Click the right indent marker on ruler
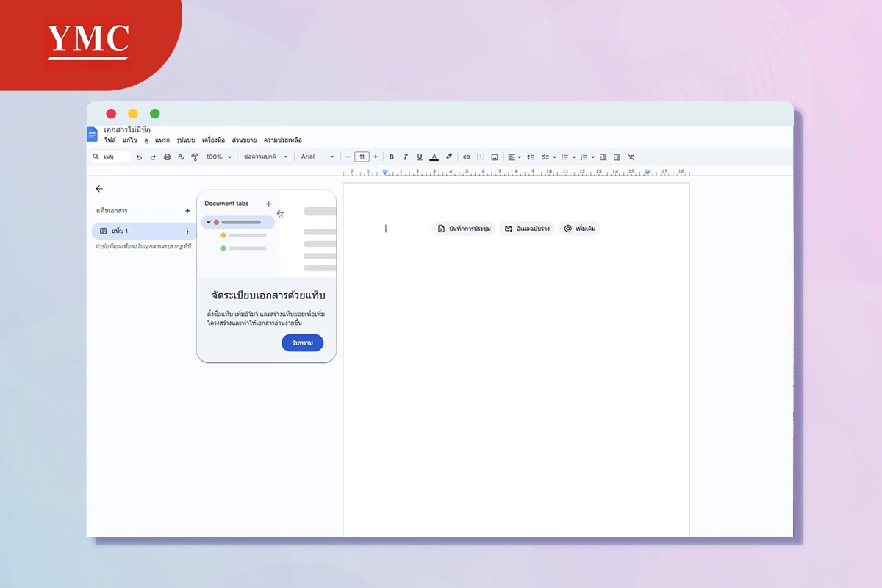882x588 pixels. (x=648, y=172)
